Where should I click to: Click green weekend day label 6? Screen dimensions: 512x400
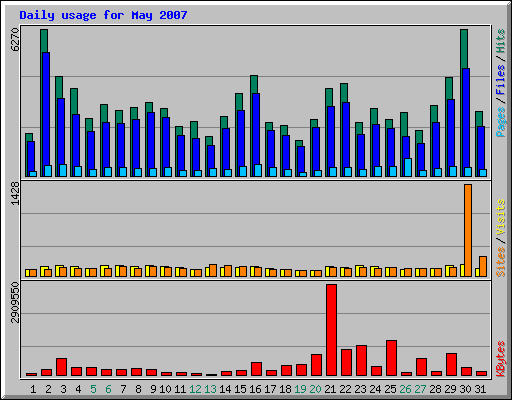pyautogui.click(x=108, y=389)
